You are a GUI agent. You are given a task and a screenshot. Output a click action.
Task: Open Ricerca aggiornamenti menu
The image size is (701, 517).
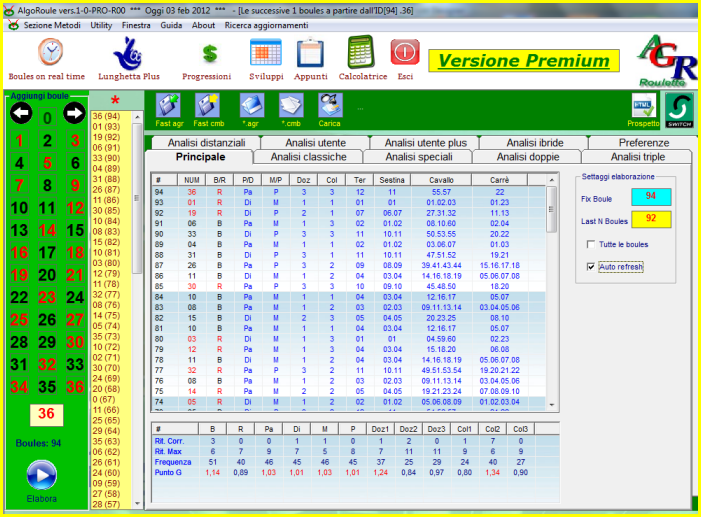[x=266, y=25]
